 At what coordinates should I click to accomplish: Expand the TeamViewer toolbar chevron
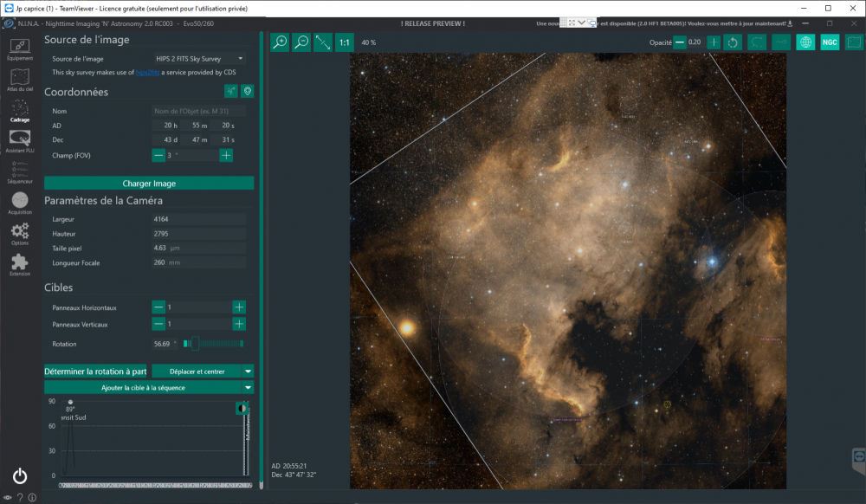coord(582,23)
